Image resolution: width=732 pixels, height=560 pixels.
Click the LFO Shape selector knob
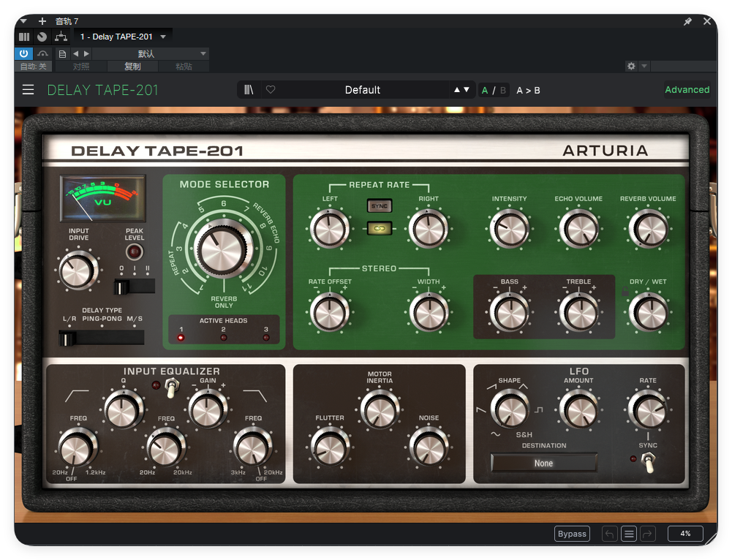click(509, 409)
